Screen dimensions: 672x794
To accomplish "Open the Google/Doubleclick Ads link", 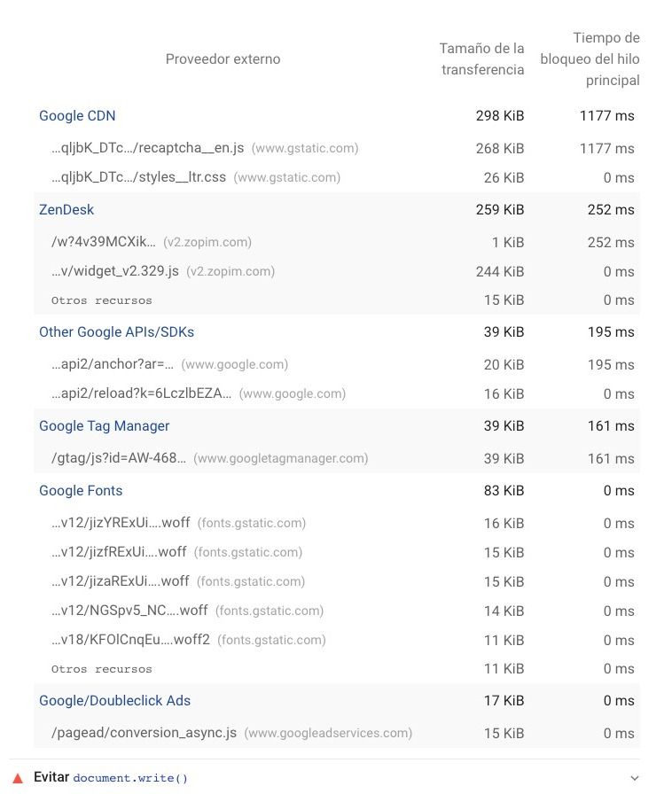I will [114, 701].
